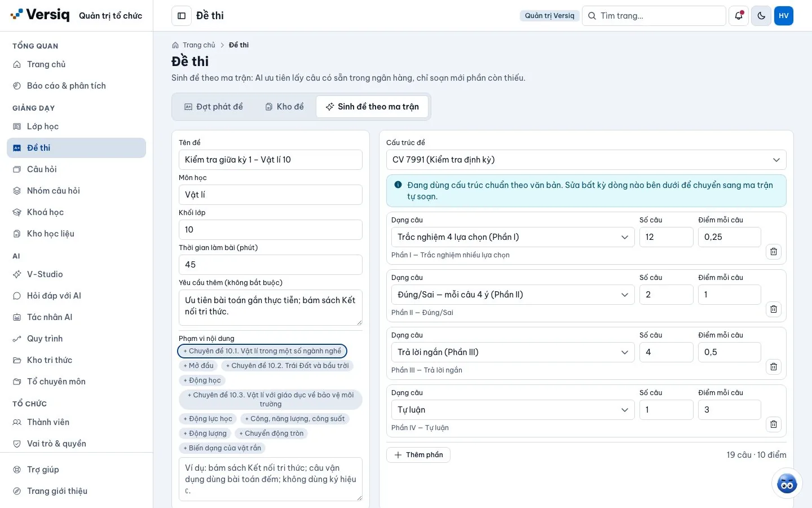Expand the Trắc nghiệm 4 lựa chọn dropdown
Viewport: 812px width, 508px height.
tap(513, 237)
